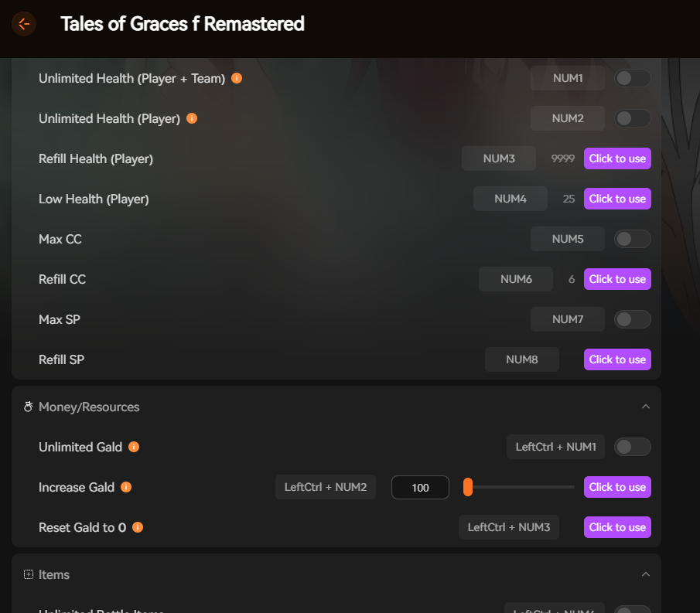This screenshot has width=700, height=613.
Task: Activate Low Health with Click to use
Action: coord(617,199)
